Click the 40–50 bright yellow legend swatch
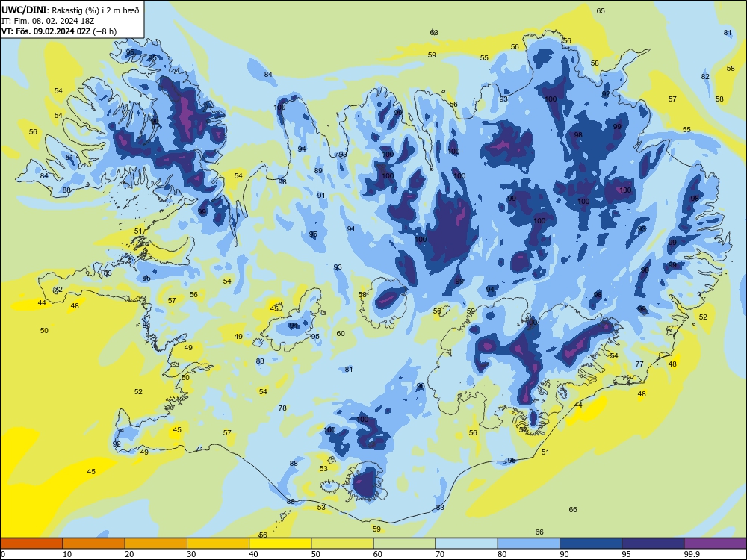This screenshot has width=747, height=560. click(x=280, y=544)
